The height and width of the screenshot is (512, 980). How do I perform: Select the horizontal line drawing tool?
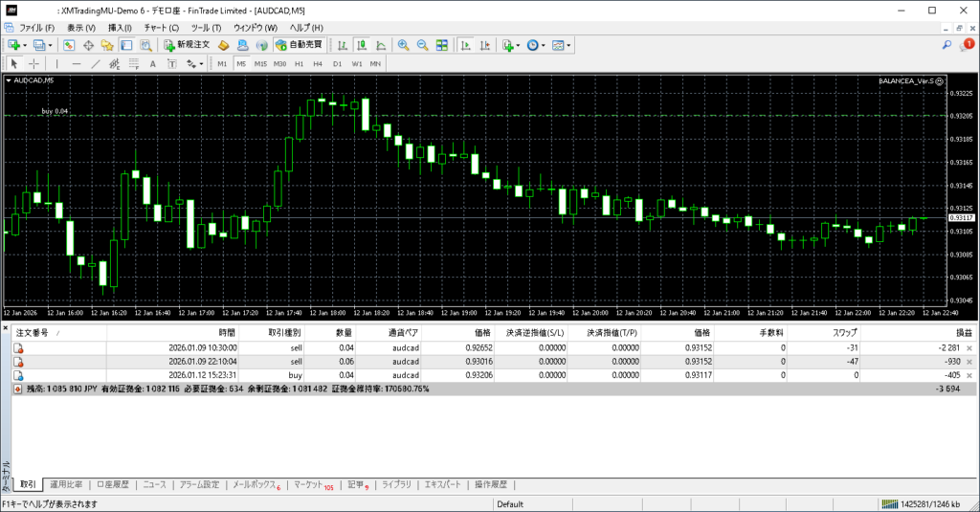click(x=77, y=64)
